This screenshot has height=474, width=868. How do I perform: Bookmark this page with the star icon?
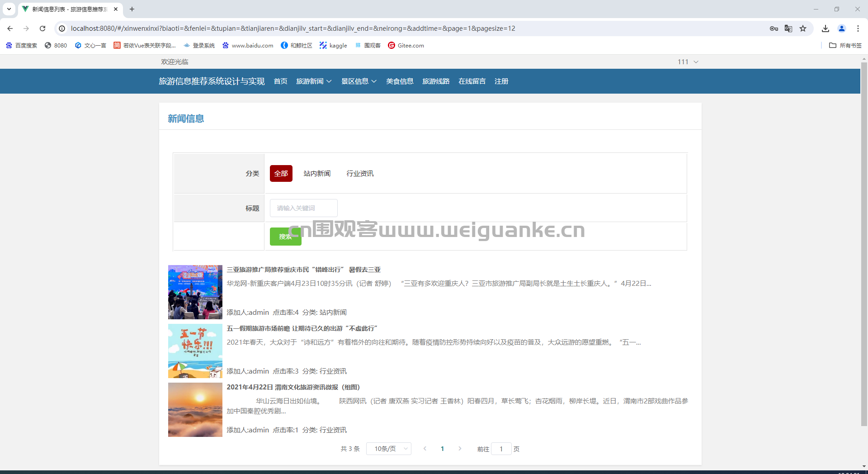pos(803,28)
